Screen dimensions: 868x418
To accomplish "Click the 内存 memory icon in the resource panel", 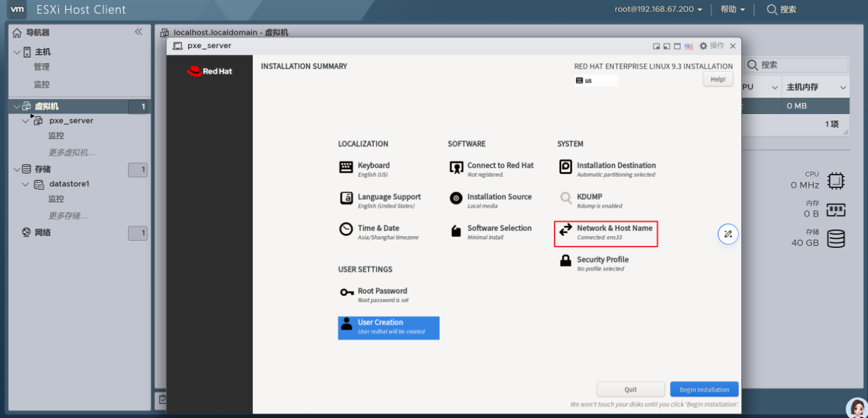I will click(836, 210).
